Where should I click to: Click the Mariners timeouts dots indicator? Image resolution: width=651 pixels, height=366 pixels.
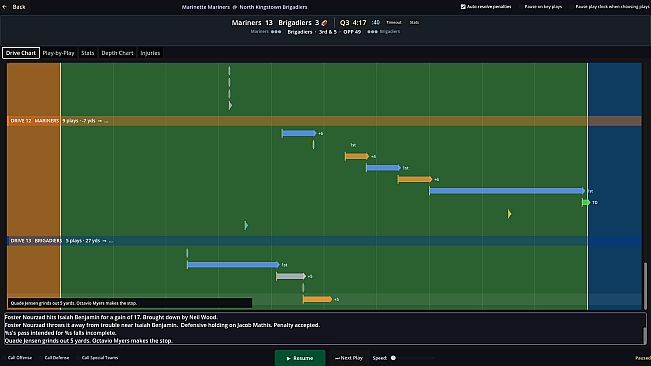(276, 32)
